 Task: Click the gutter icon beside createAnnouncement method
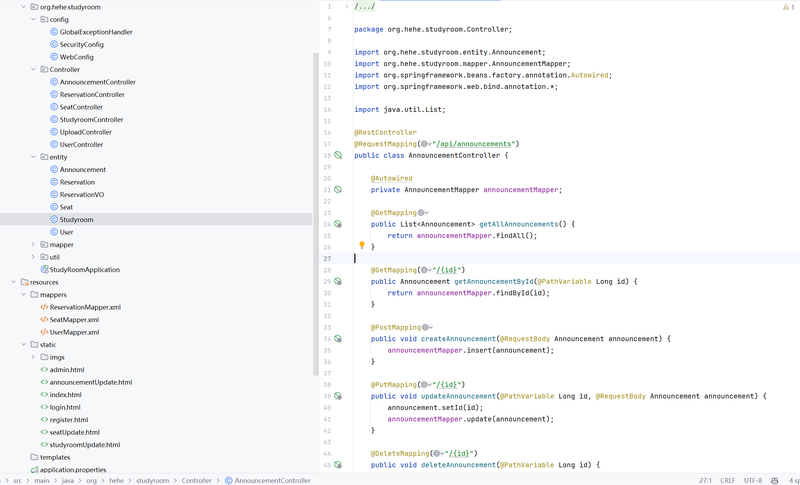338,339
